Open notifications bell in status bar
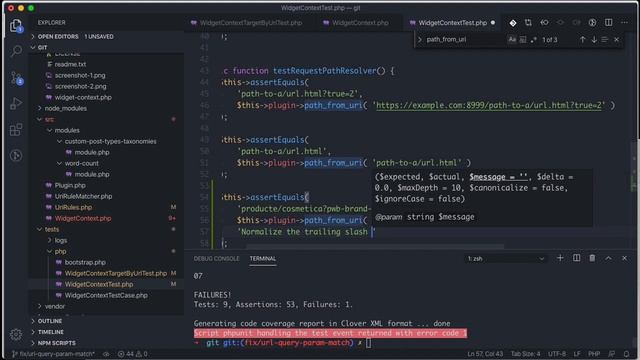This screenshot has height=360, width=640. [626, 354]
